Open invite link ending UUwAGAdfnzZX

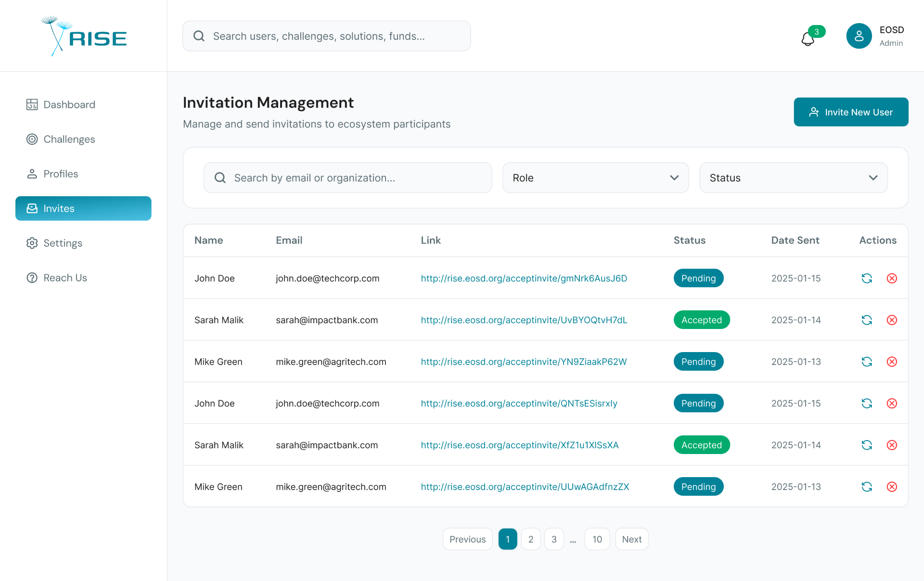525,487
